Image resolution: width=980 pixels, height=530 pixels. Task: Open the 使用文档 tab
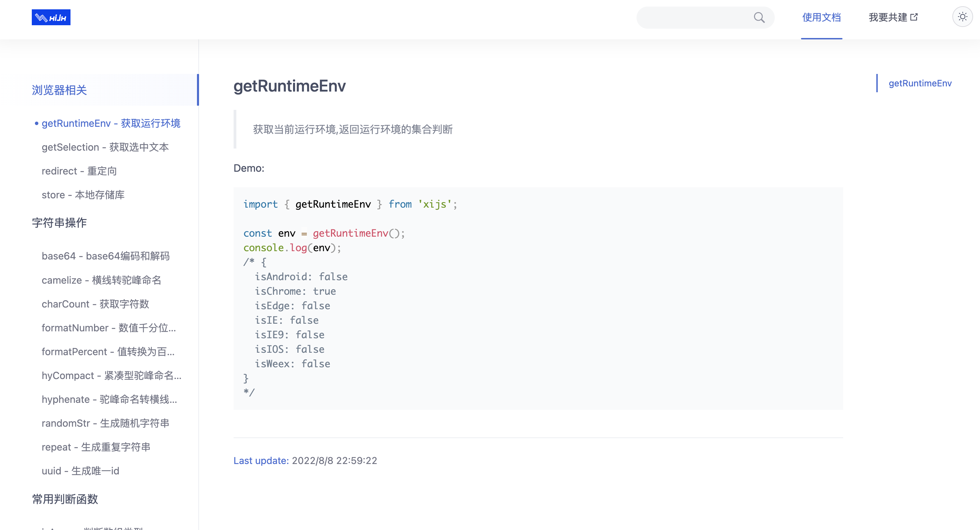tap(821, 18)
